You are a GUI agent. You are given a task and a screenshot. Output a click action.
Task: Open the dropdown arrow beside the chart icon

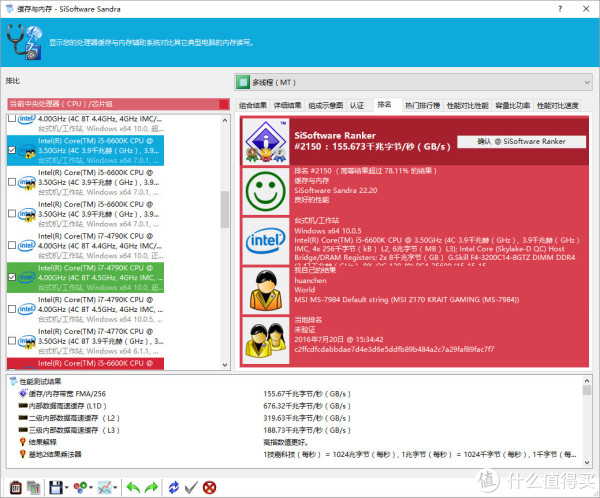tap(115, 487)
